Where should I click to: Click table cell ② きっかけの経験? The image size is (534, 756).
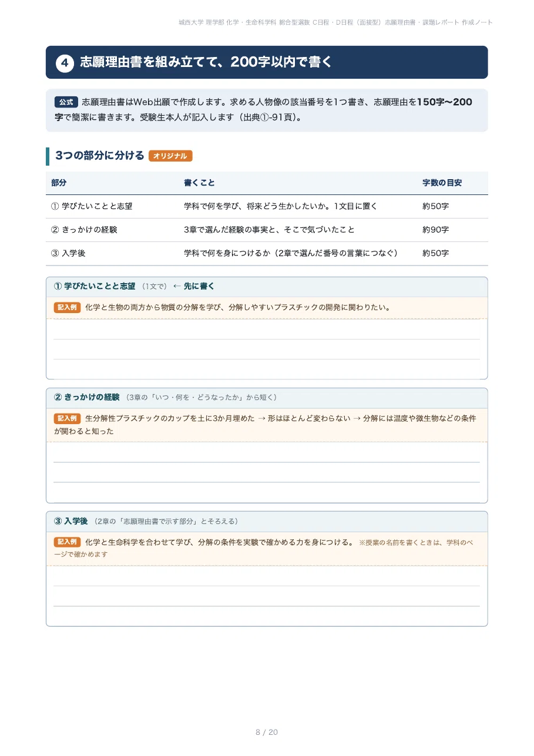pos(84,230)
